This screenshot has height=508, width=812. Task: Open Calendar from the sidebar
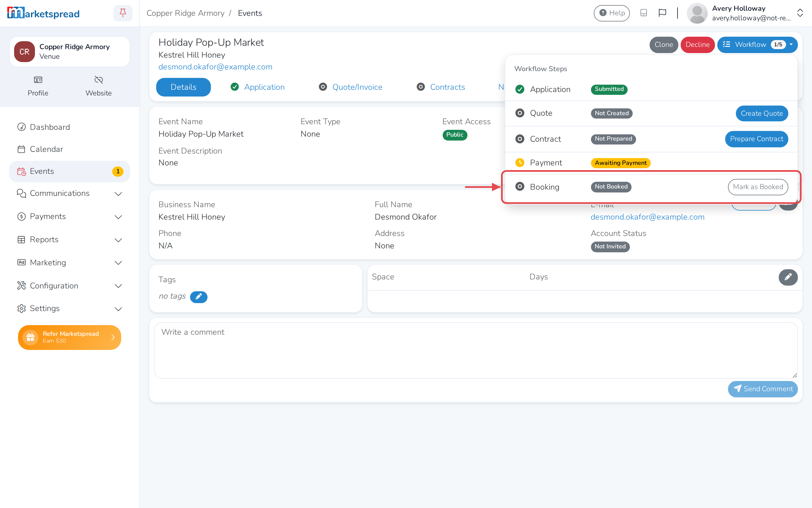click(69, 149)
